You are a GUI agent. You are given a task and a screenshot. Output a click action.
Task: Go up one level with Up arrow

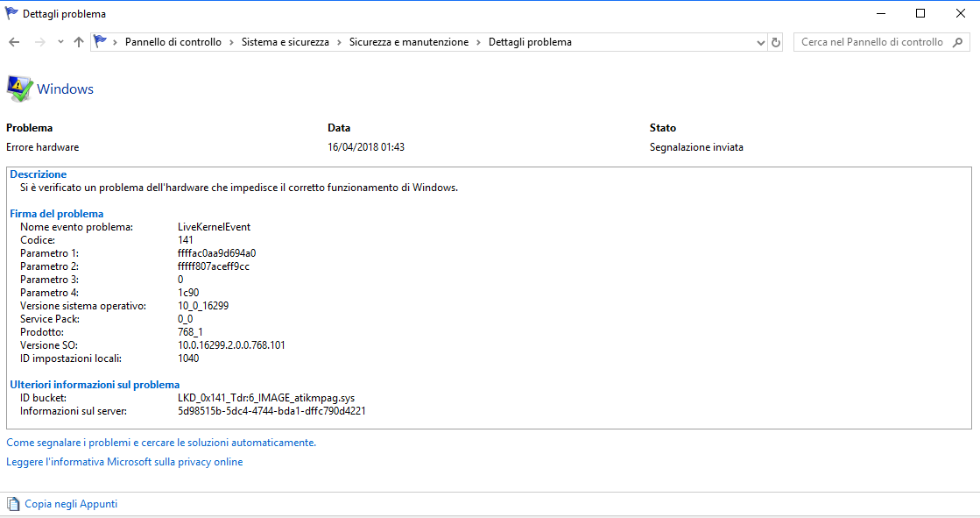pos(79,42)
